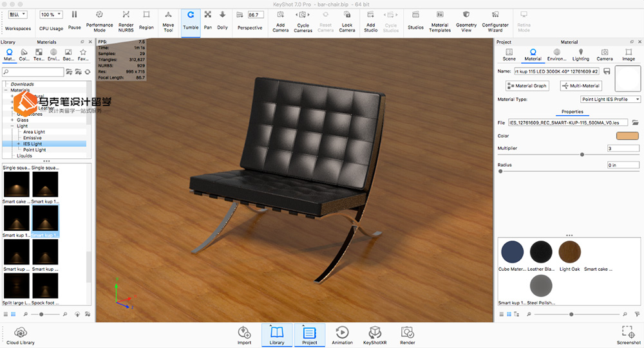Select Point Light in the tree
This screenshot has height=348, width=644.
tap(35, 150)
